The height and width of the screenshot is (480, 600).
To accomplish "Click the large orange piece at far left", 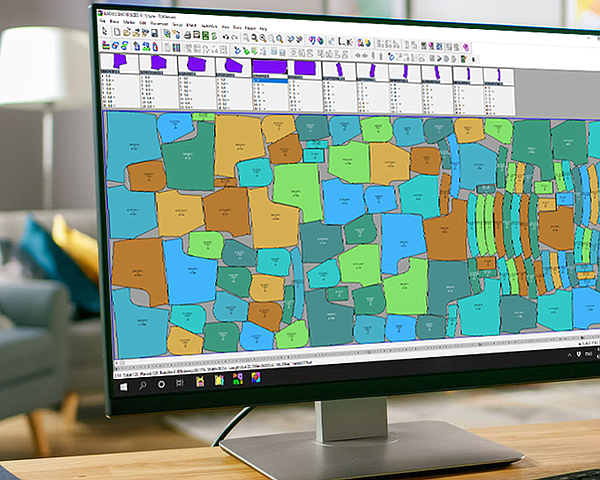I will click(138, 270).
